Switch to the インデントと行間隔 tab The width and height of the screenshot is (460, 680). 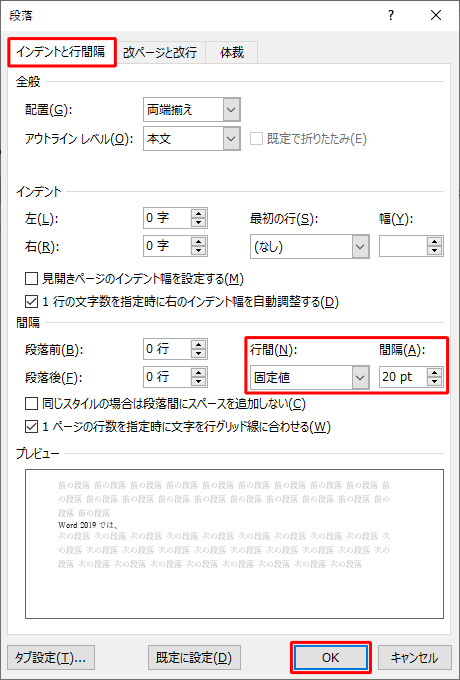(x=62, y=52)
